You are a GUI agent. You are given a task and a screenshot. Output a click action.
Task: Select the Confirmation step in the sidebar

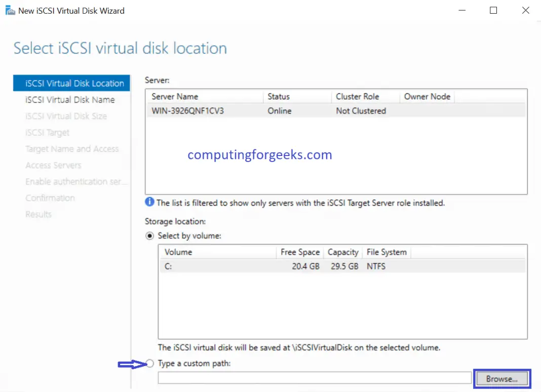click(50, 198)
